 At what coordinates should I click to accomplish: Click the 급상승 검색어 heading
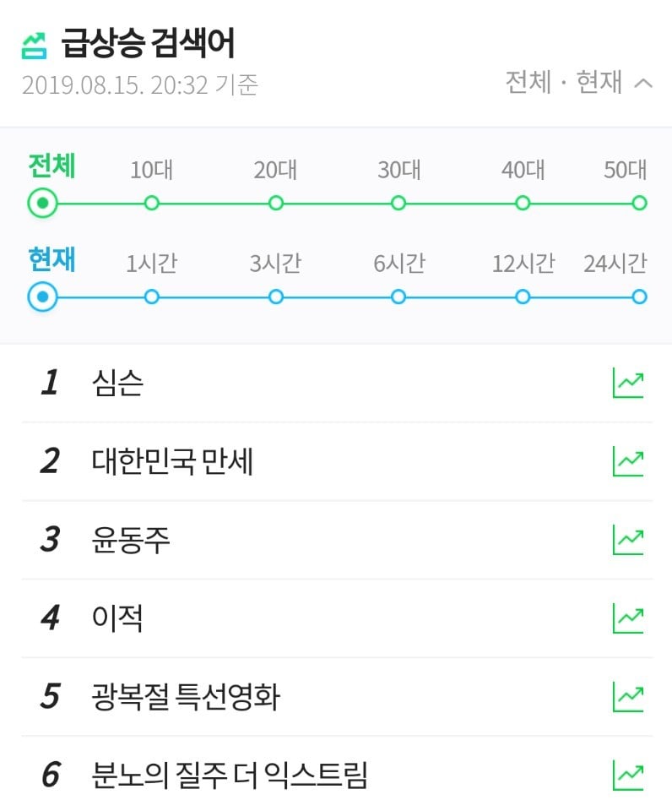148,43
